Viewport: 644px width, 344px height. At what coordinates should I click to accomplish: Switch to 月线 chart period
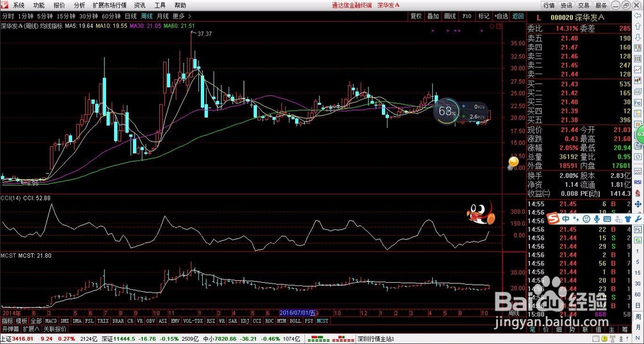163,17
